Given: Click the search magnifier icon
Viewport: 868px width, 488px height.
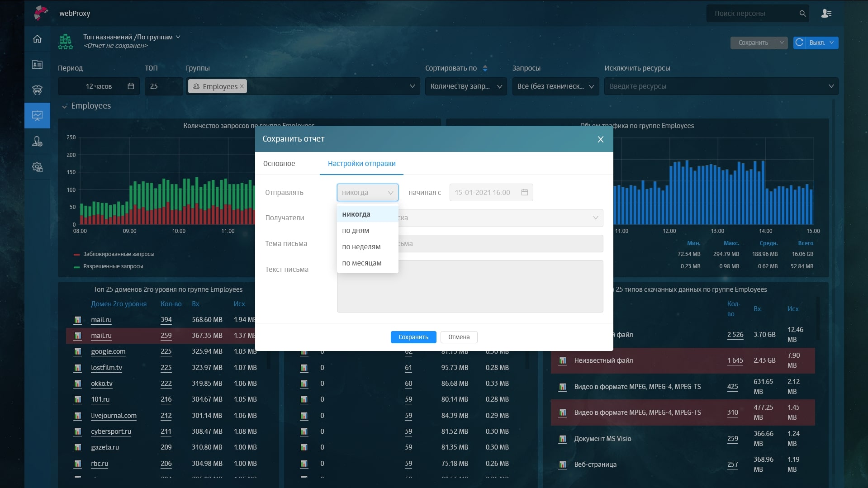Looking at the screenshot, I should [x=802, y=14].
